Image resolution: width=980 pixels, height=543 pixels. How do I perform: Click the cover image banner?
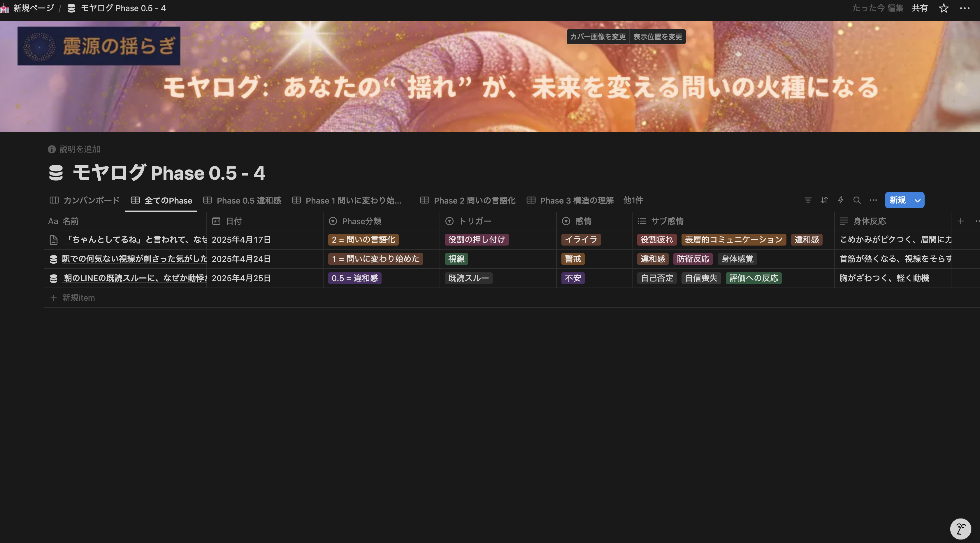tap(490, 76)
